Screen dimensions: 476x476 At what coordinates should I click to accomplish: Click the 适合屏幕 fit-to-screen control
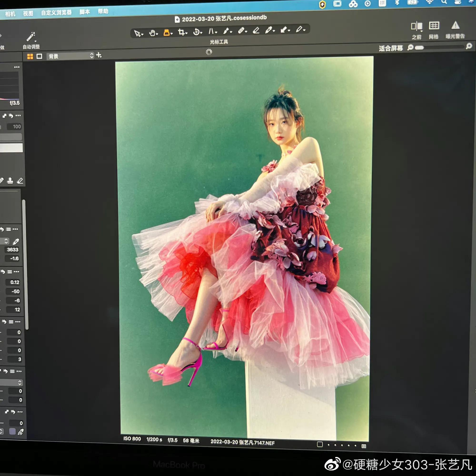click(x=391, y=48)
